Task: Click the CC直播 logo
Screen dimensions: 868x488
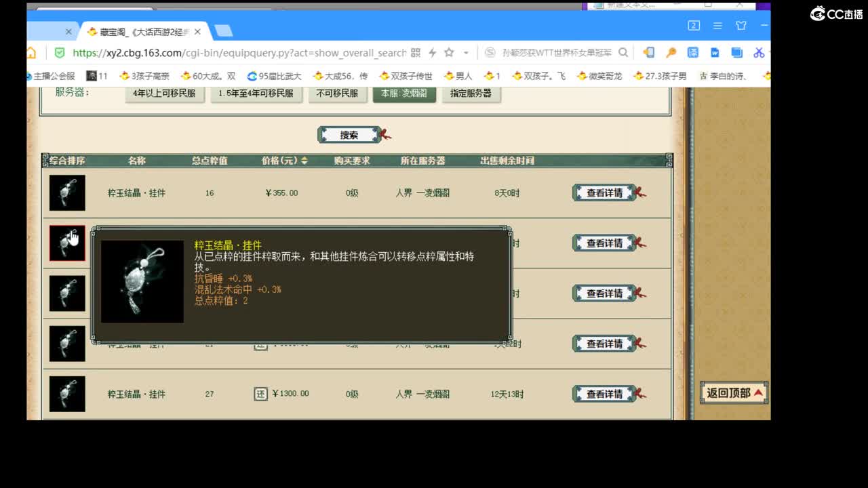Action: (836, 14)
